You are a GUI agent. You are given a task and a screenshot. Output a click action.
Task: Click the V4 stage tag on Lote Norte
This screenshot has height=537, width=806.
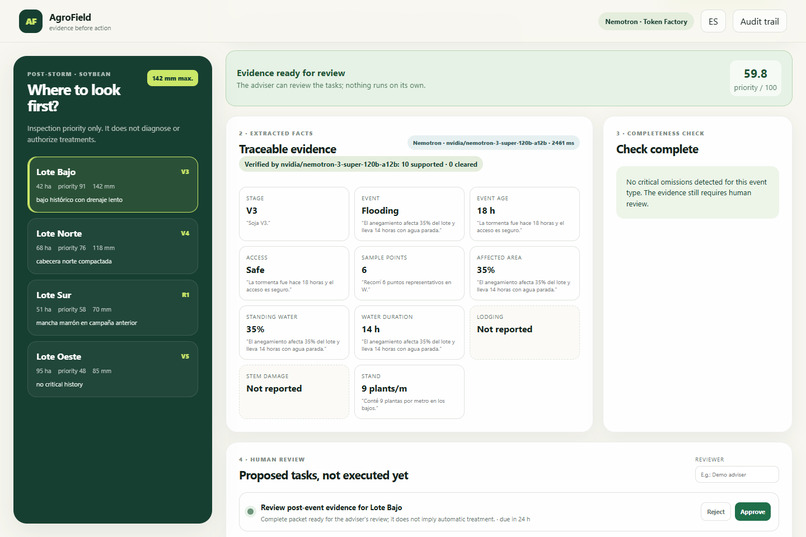185,233
